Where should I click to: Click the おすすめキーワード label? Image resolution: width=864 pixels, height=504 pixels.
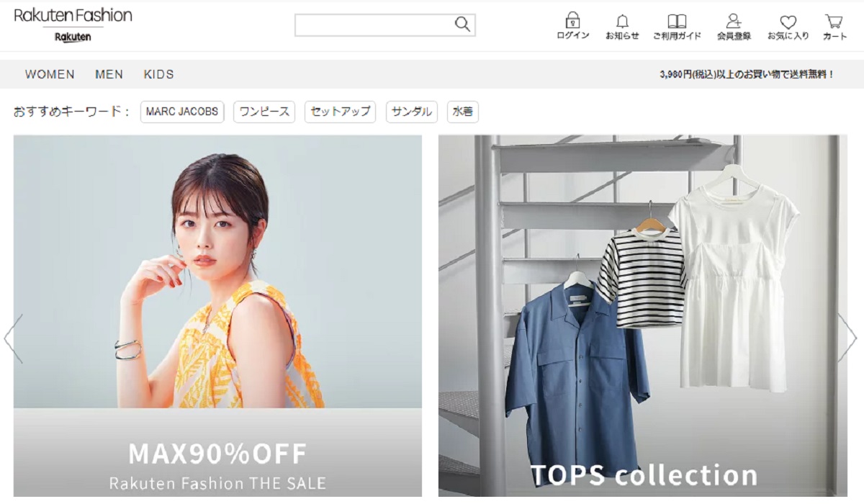pos(71,112)
